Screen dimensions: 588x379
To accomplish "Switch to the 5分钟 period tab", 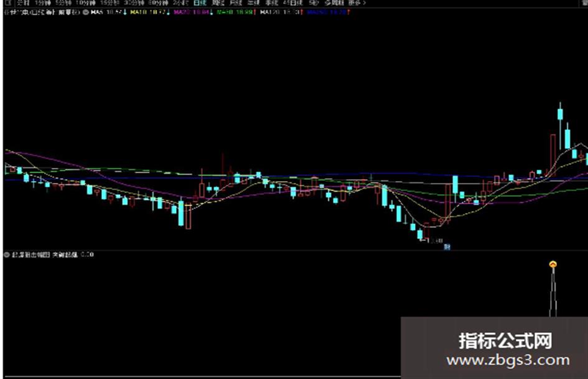I will (63, 2).
